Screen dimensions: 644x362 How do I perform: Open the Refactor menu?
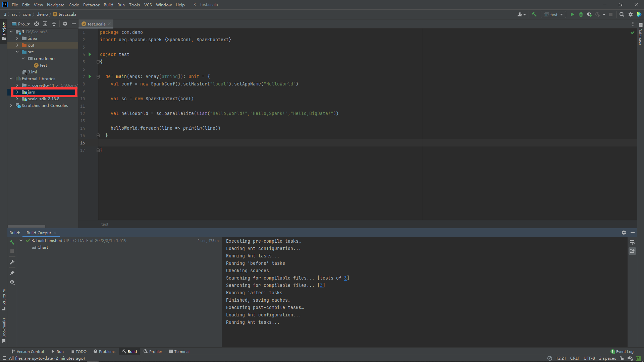[91, 5]
